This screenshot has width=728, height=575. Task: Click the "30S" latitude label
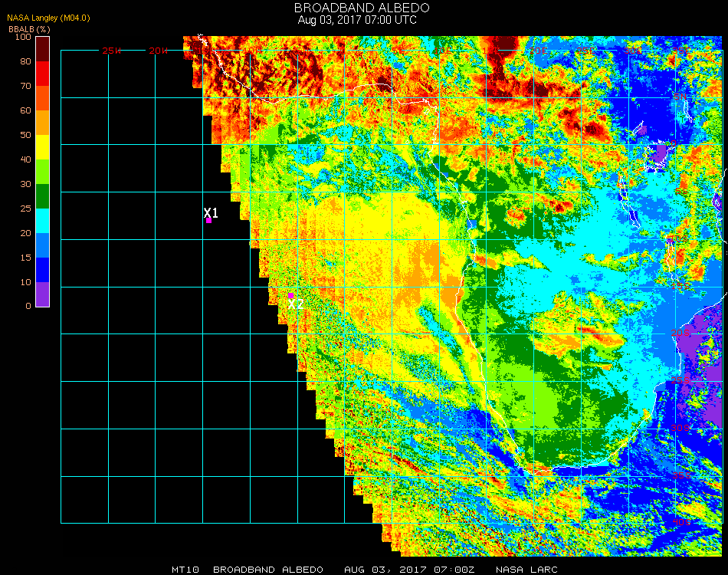click(x=680, y=429)
